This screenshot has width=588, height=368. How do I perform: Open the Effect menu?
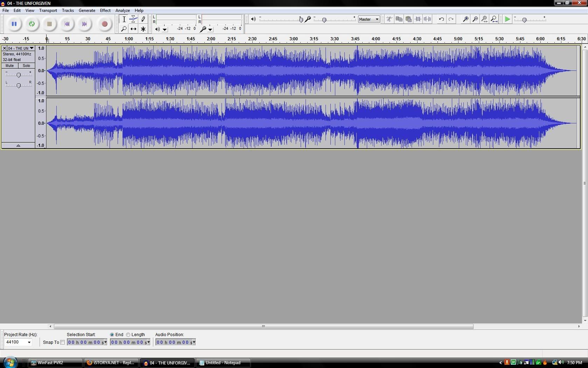[x=105, y=11]
